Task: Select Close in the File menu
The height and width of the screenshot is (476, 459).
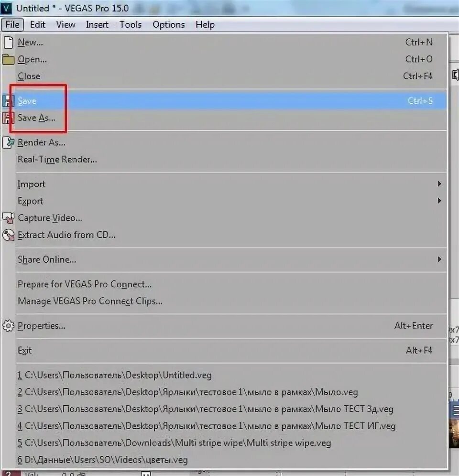Action: click(225, 76)
